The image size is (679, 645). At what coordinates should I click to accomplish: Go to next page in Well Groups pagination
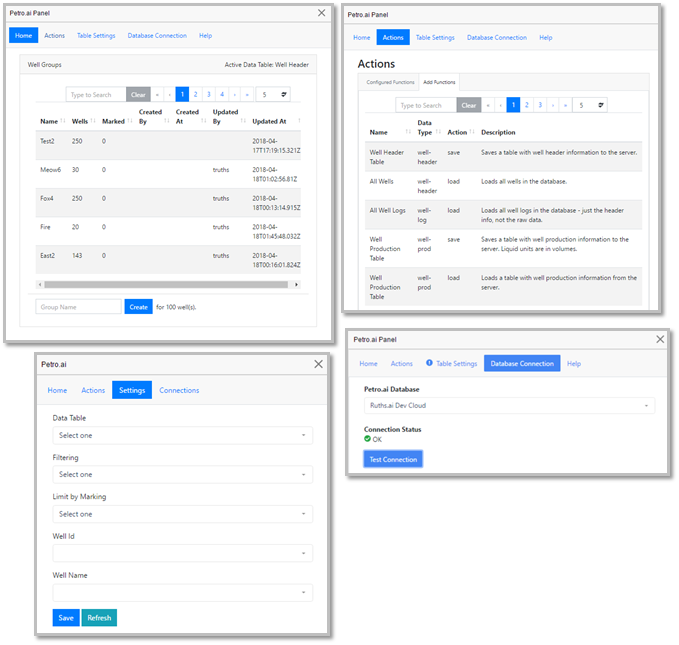[x=235, y=94]
